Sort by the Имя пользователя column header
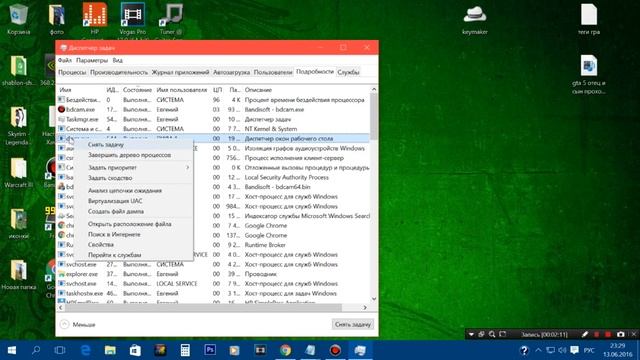 (182, 90)
